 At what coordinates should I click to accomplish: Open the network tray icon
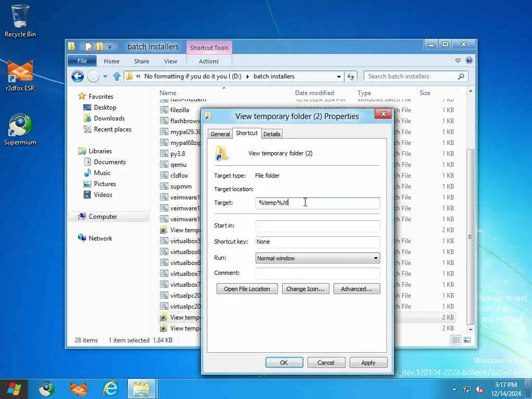(x=467, y=389)
